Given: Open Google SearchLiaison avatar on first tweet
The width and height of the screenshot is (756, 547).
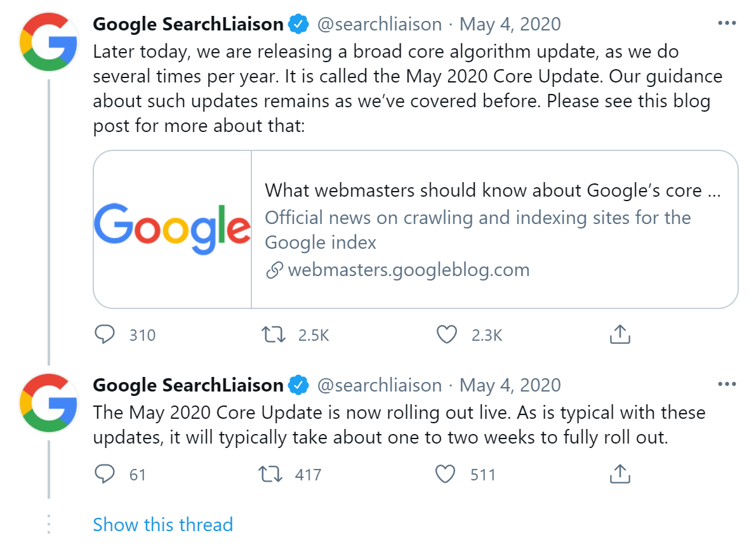Looking at the screenshot, I should [x=49, y=41].
